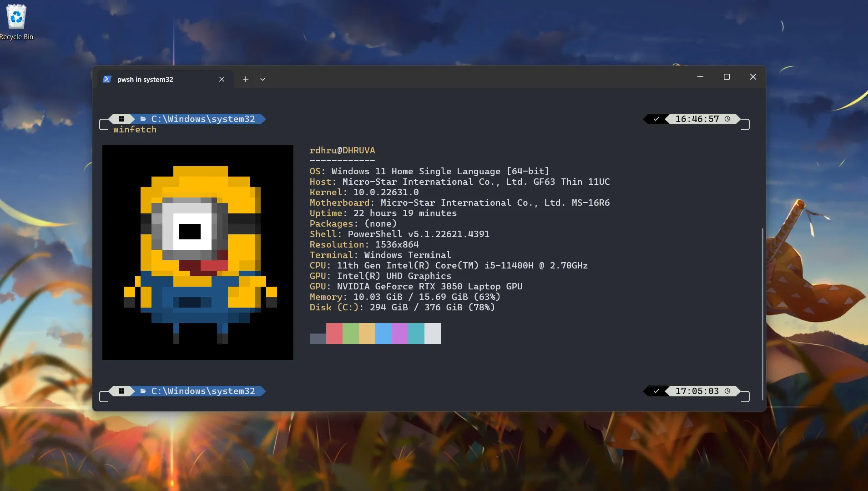Close the pwsh in system32 tab
Viewport: 868px width, 491px height.
[x=222, y=79]
